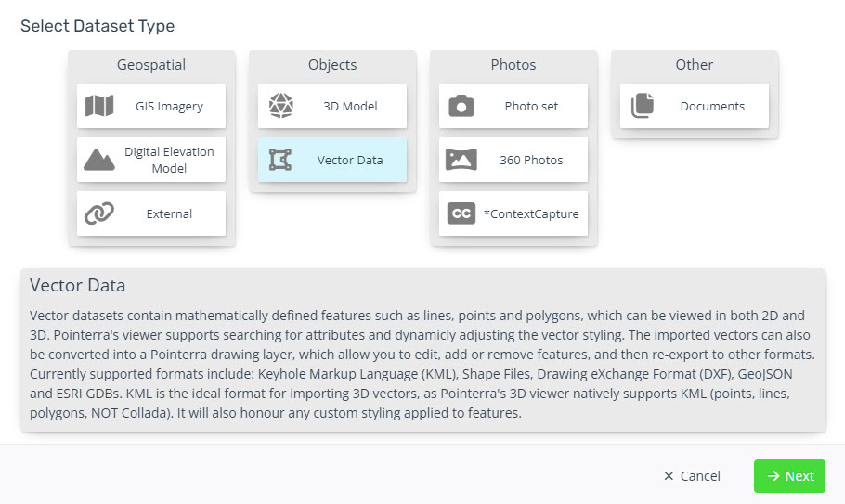
Task: Pick the Documents label under Other
Action: point(712,106)
